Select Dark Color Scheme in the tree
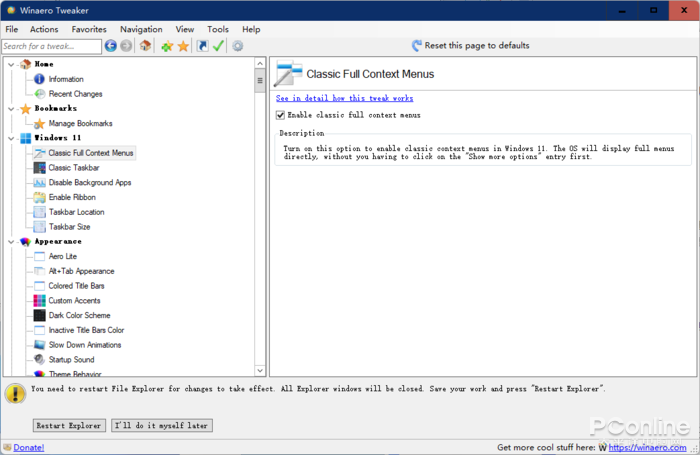The width and height of the screenshot is (700, 455). coord(79,315)
